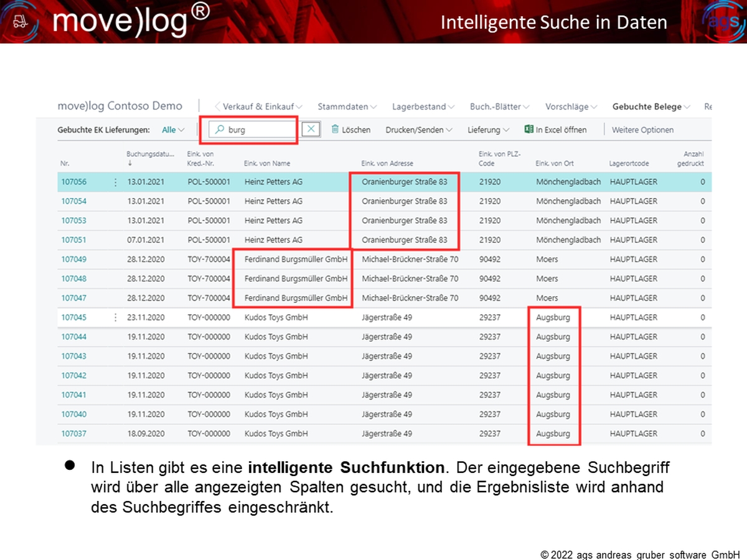Expand the Stammdaten menu
747x560 pixels.
pos(347,106)
